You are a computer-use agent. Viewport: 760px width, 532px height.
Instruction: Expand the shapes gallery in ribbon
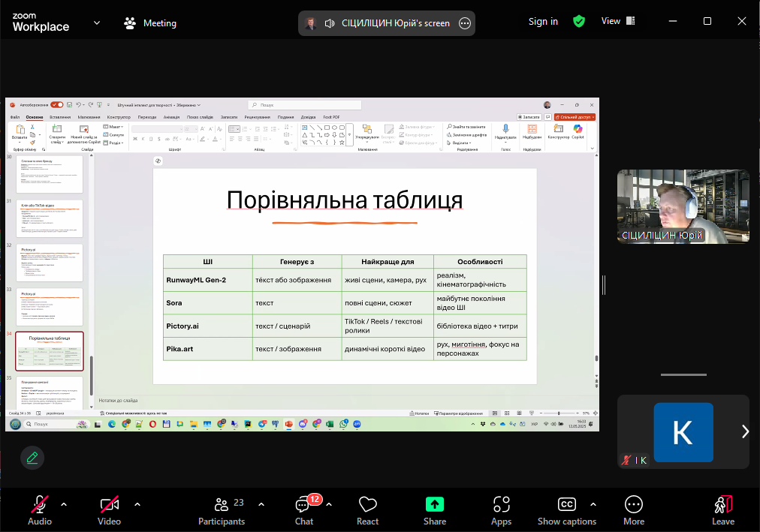click(349, 136)
